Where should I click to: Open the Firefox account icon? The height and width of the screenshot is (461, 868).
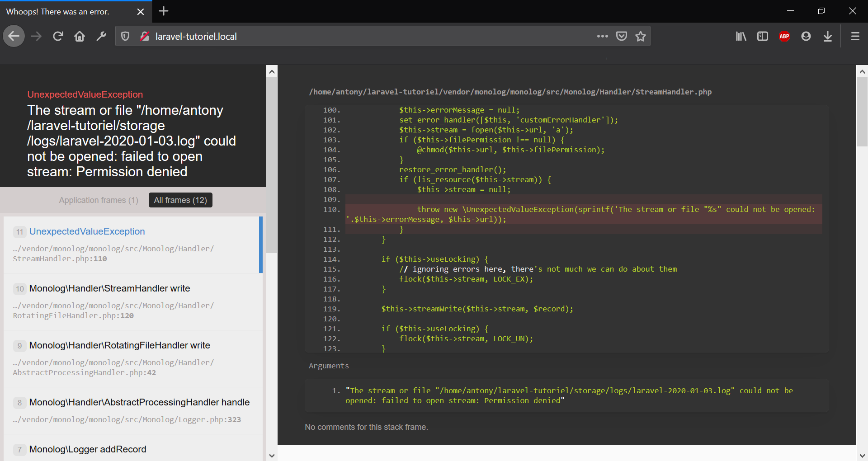806,36
